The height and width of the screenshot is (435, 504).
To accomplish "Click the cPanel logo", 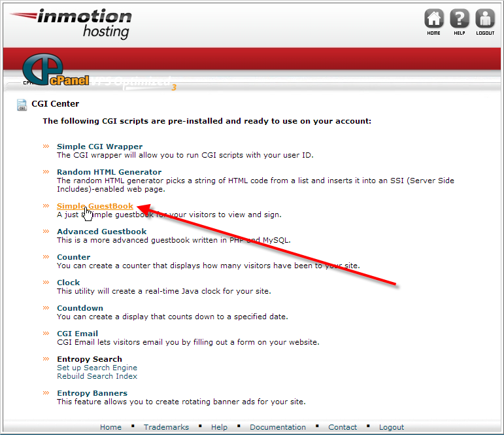I will point(56,70).
